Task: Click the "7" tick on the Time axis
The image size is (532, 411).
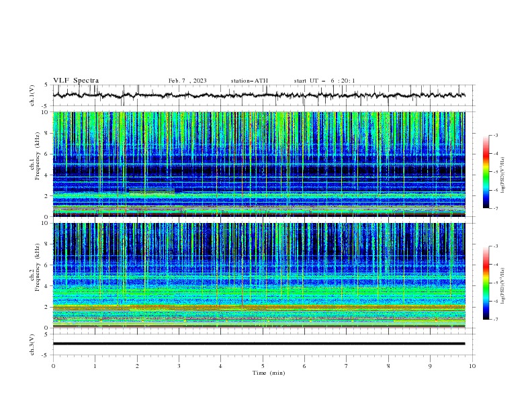Action: (x=347, y=366)
